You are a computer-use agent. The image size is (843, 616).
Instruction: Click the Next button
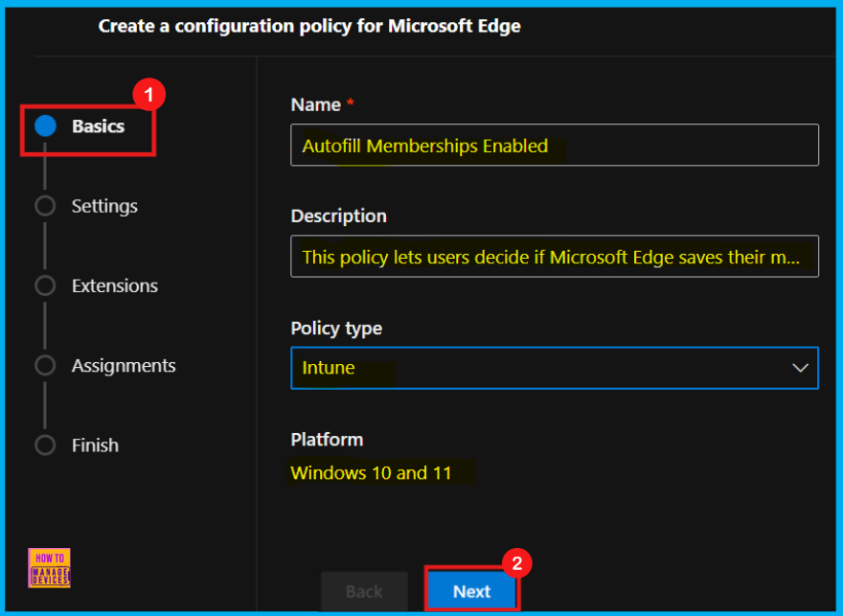point(471,591)
